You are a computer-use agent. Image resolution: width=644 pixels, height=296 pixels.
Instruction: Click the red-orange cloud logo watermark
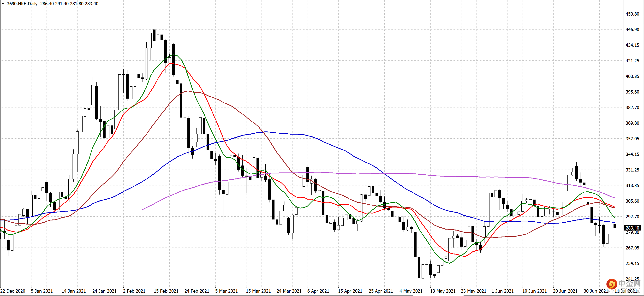pos(612,284)
